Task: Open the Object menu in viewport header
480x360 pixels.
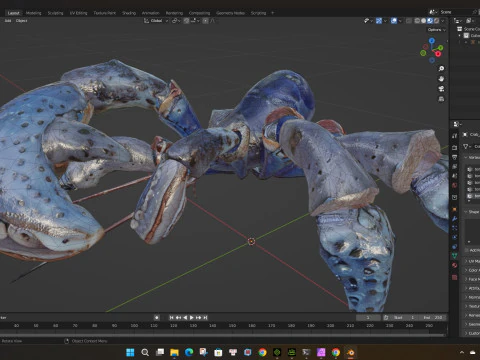Action: click(x=21, y=21)
